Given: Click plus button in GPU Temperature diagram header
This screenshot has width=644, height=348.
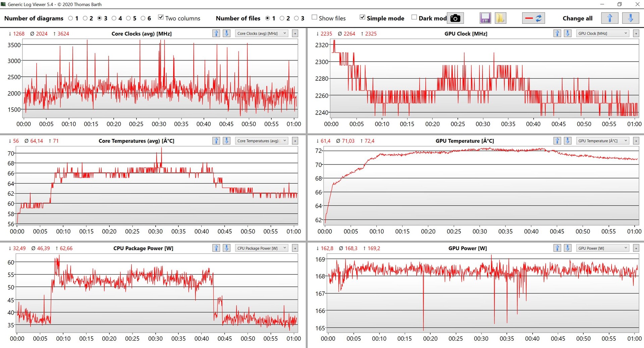Looking at the screenshot, I should click(636, 141).
